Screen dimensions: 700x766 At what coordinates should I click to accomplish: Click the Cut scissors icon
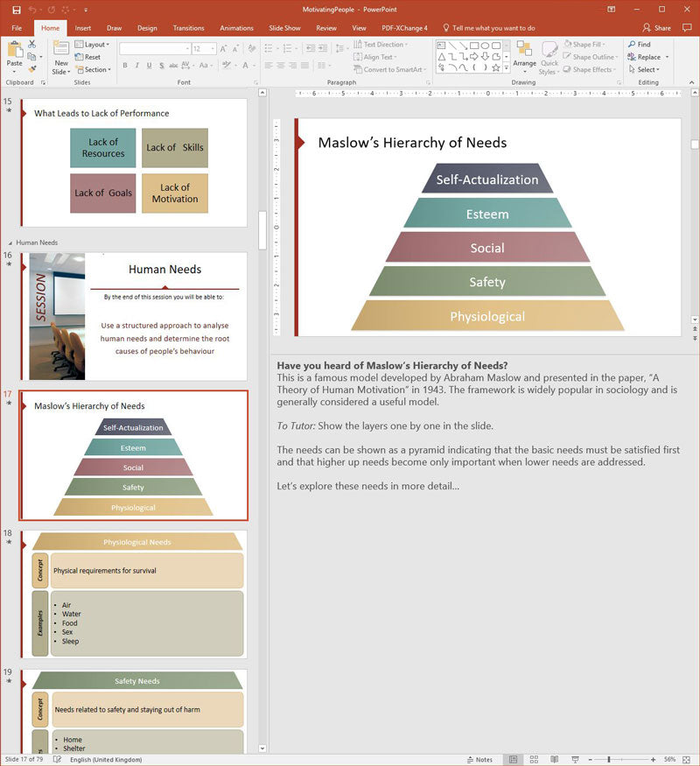pyautogui.click(x=31, y=45)
